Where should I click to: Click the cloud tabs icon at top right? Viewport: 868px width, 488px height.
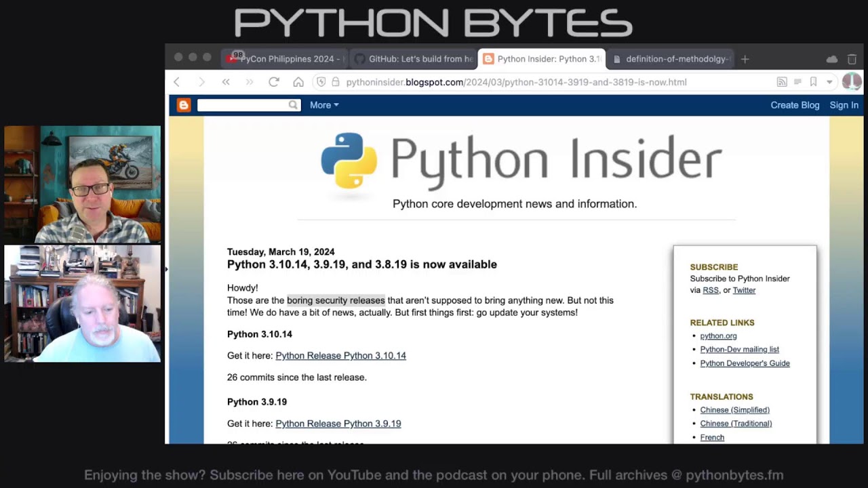[832, 59]
